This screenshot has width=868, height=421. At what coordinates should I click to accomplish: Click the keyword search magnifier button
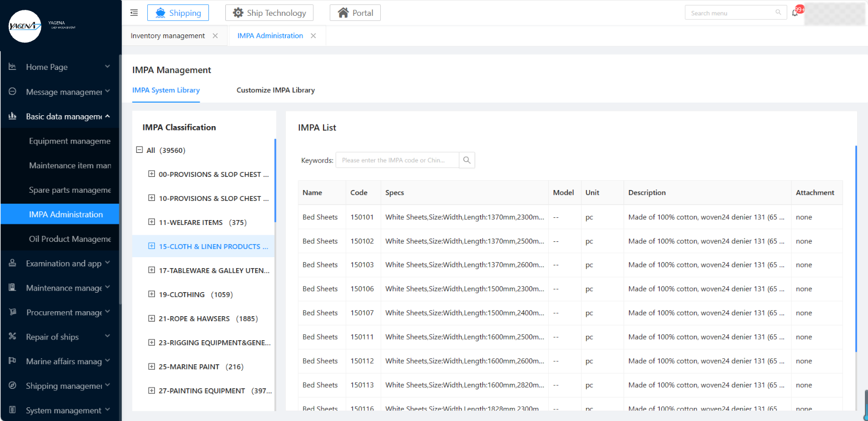tap(466, 160)
